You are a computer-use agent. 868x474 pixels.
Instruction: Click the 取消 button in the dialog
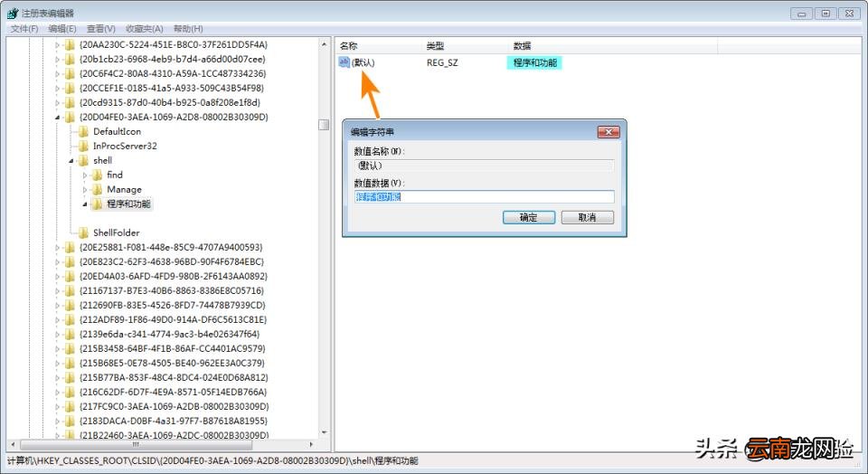(588, 218)
